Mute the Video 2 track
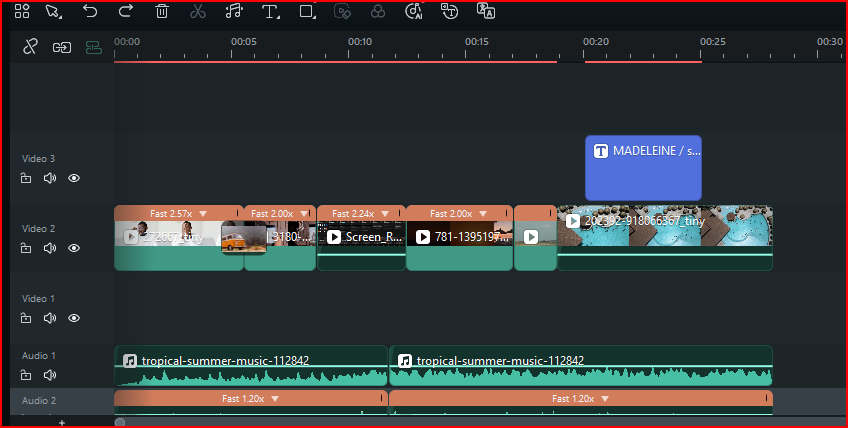This screenshot has height=428, width=848. click(50, 248)
